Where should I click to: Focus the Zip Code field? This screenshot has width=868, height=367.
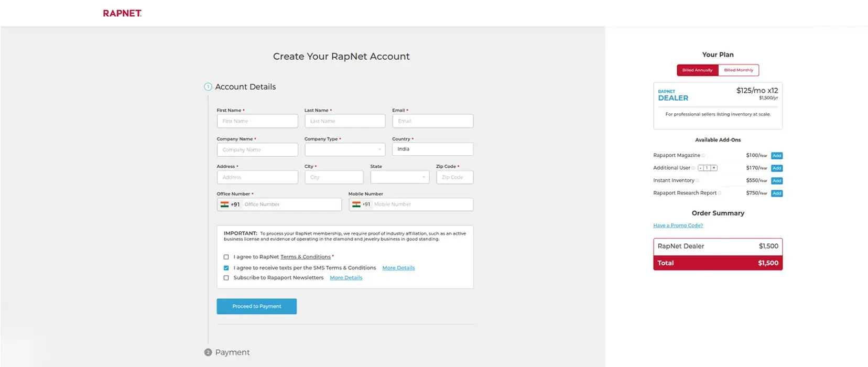[x=454, y=177]
